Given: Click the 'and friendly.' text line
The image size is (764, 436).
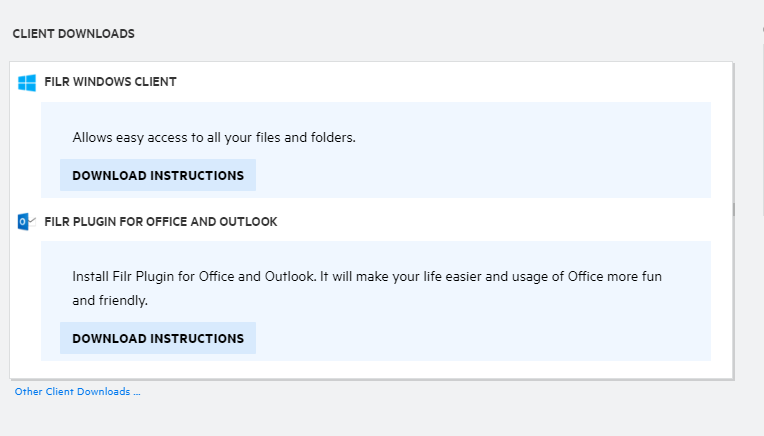Looking at the screenshot, I should 112,300.
